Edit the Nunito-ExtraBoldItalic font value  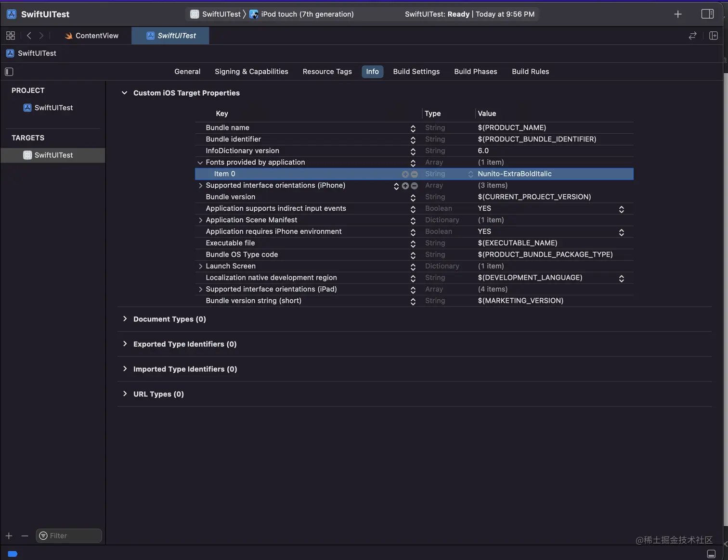point(514,174)
